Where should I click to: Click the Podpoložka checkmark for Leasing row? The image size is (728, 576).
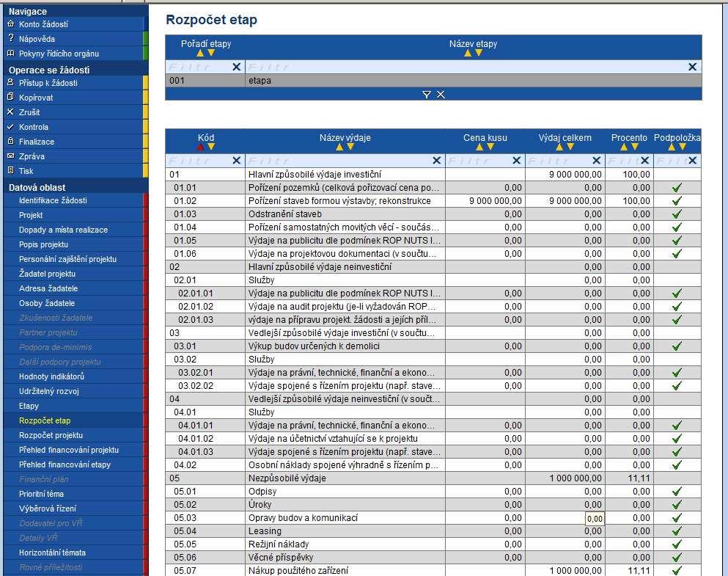tap(677, 531)
